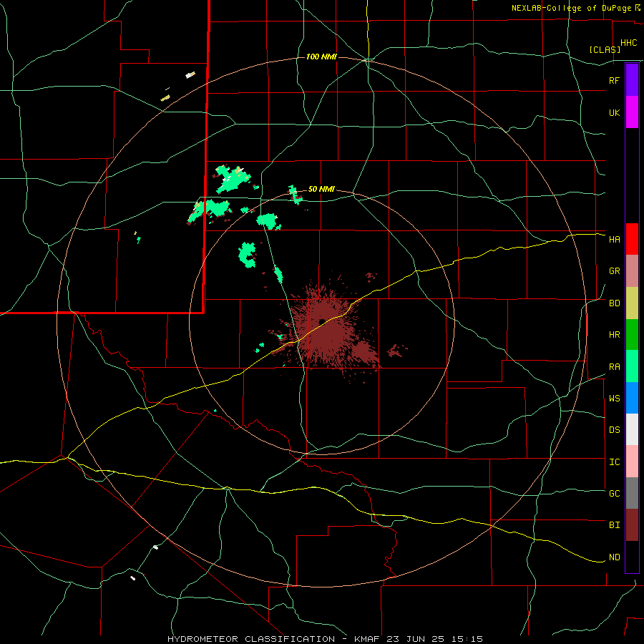Select the "BD" legend label
The image size is (644, 644).
pos(614,303)
